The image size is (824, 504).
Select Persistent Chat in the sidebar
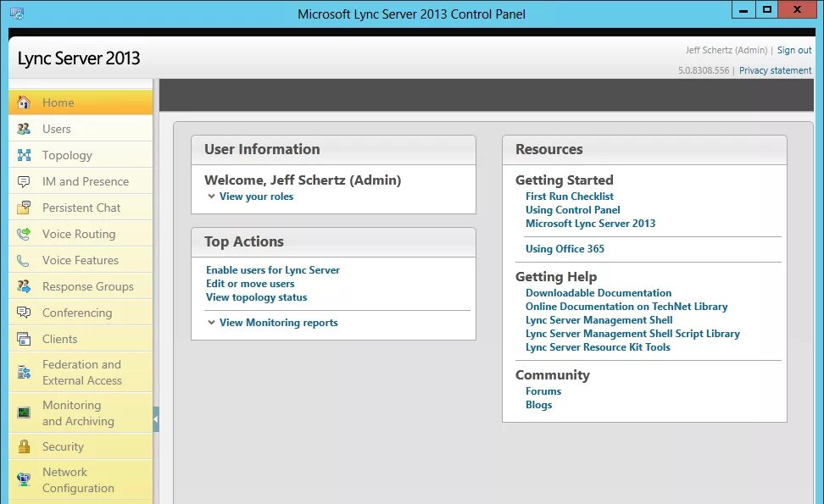(81, 208)
